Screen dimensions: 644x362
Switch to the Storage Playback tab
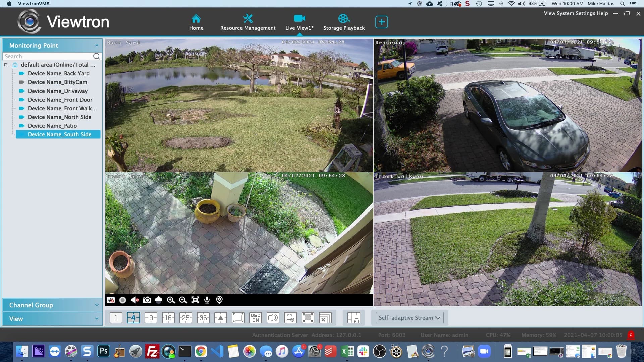coord(344,22)
